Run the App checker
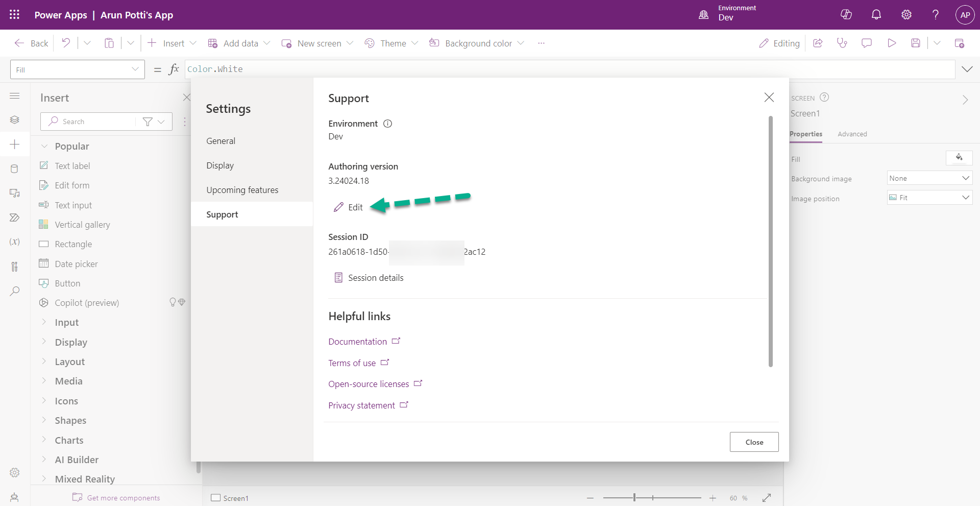 pos(842,43)
